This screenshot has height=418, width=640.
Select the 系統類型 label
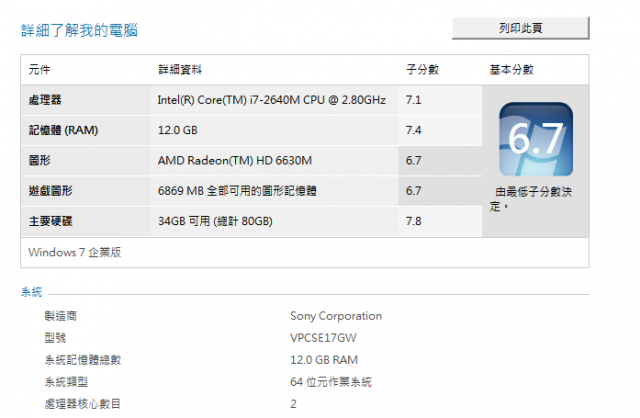(66, 382)
